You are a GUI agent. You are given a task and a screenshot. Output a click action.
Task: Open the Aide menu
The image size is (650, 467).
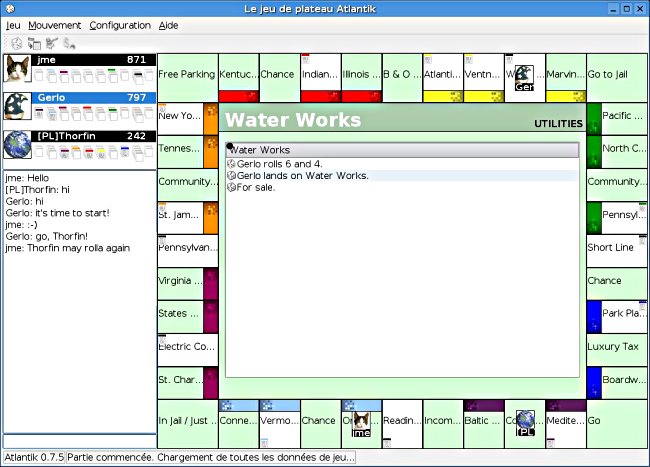pyautogui.click(x=169, y=25)
